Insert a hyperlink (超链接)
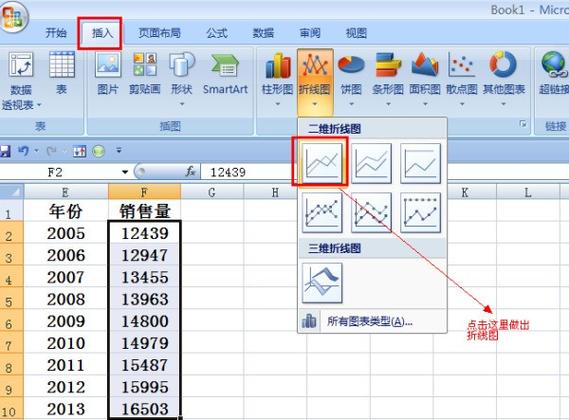This screenshot has height=420, width=569. point(553,73)
